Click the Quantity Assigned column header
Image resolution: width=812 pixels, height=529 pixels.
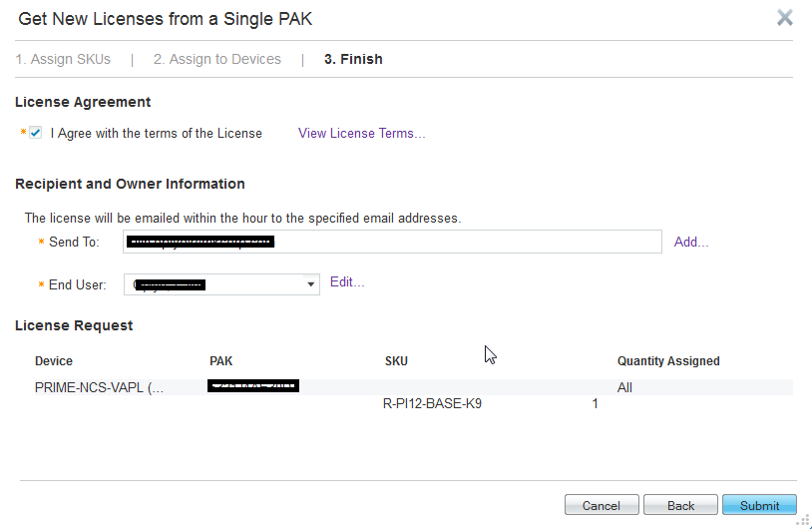coord(668,360)
